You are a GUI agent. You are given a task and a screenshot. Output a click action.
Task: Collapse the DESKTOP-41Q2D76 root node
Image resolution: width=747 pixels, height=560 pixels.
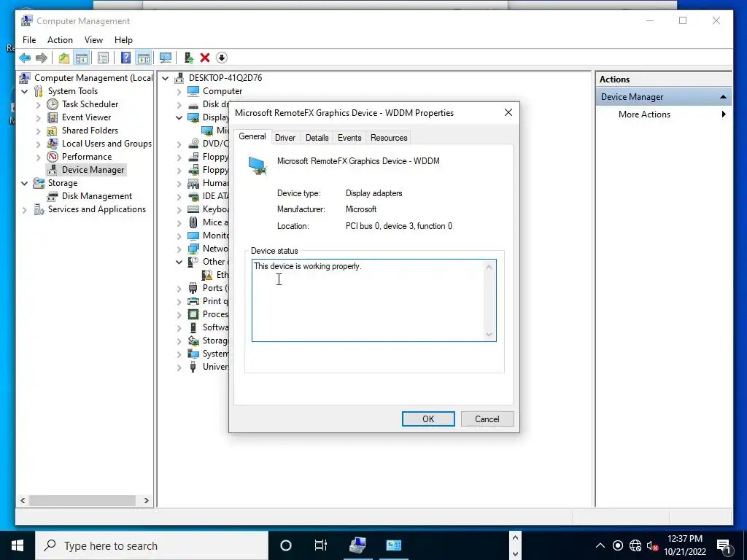(x=166, y=78)
